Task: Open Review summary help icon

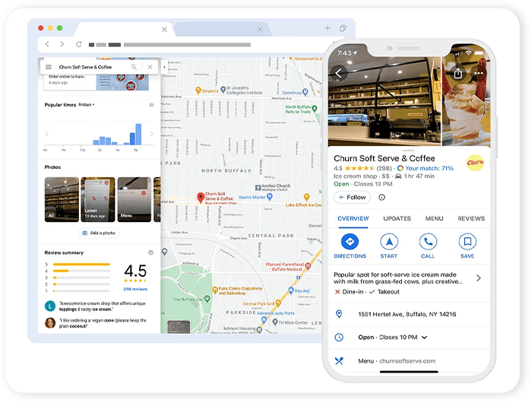Action: coord(151,252)
